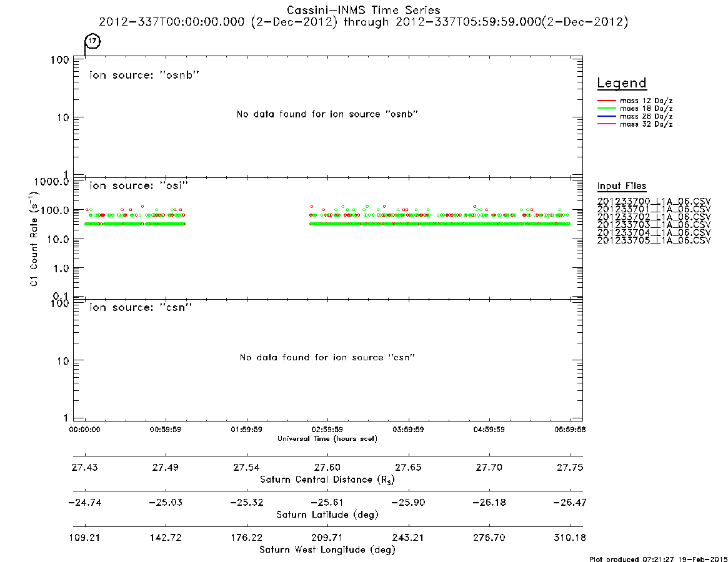Click the 1000.0 tick on the osi axis
This screenshot has width=728, height=562.
(x=51, y=182)
